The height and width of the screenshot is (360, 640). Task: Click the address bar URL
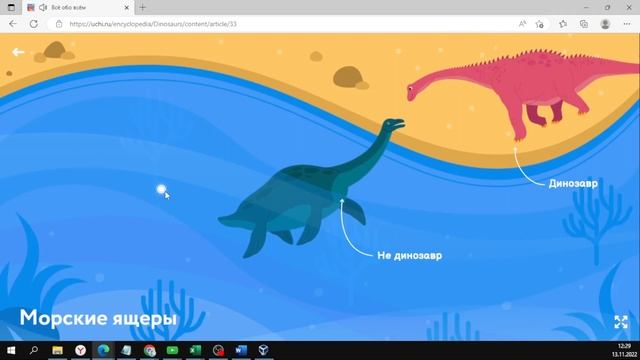point(153,24)
